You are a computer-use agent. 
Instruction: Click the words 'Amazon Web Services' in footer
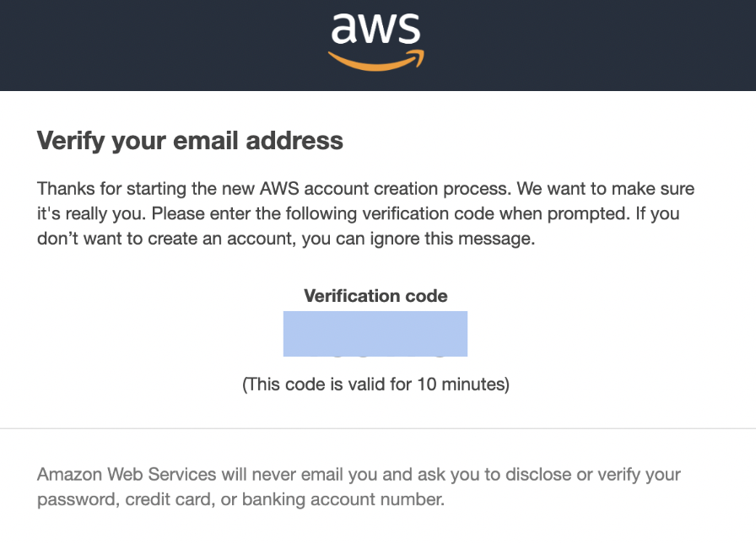click(127, 475)
